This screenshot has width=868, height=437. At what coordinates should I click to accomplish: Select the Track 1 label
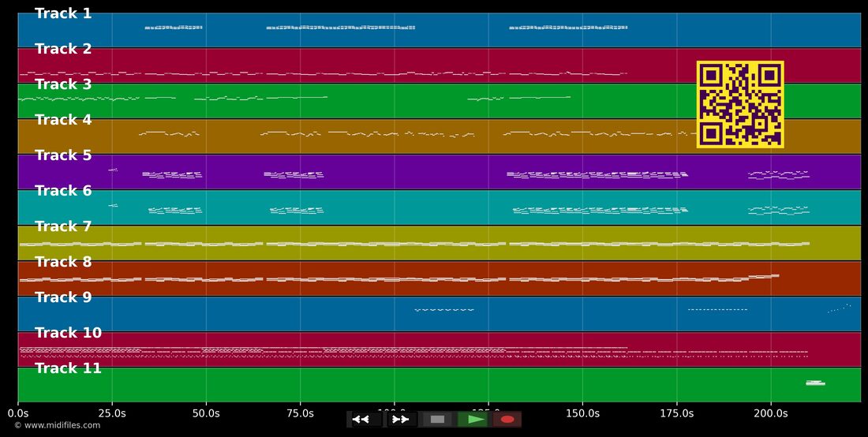click(x=63, y=14)
